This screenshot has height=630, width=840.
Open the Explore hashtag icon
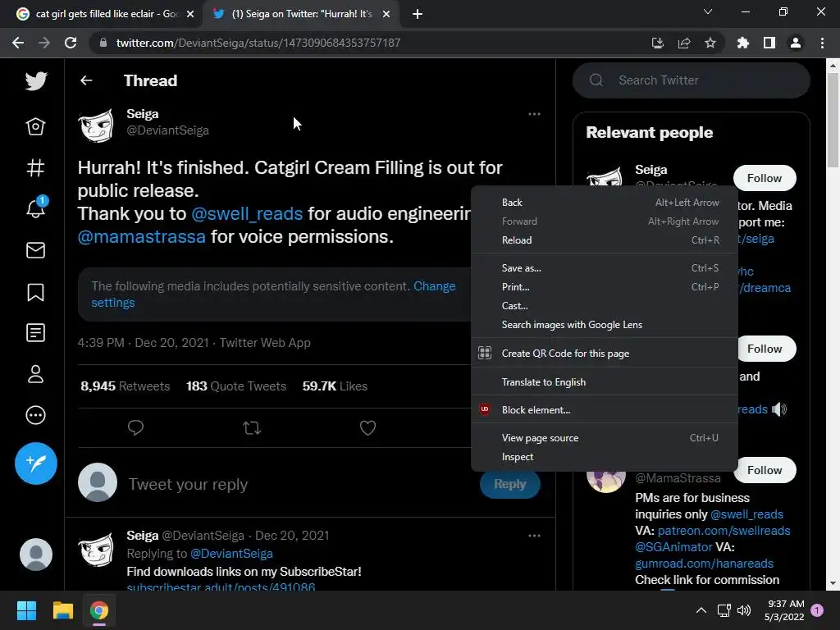point(36,167)
